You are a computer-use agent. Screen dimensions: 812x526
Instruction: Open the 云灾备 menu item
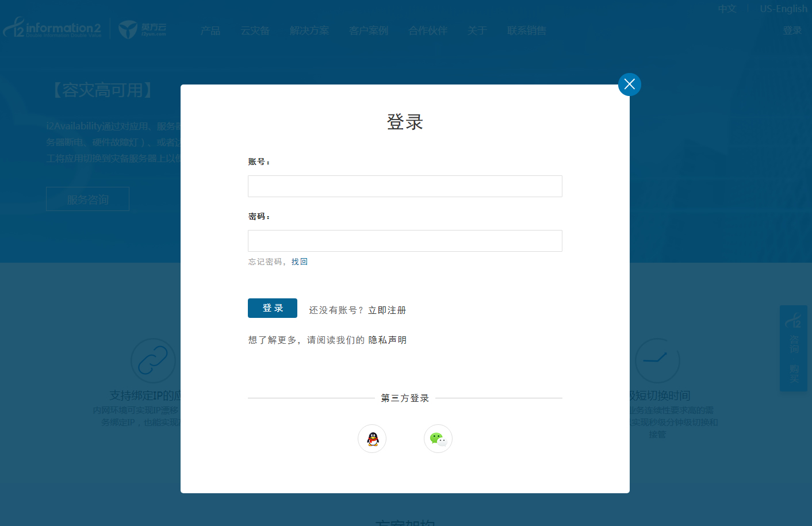coord(255,30)
